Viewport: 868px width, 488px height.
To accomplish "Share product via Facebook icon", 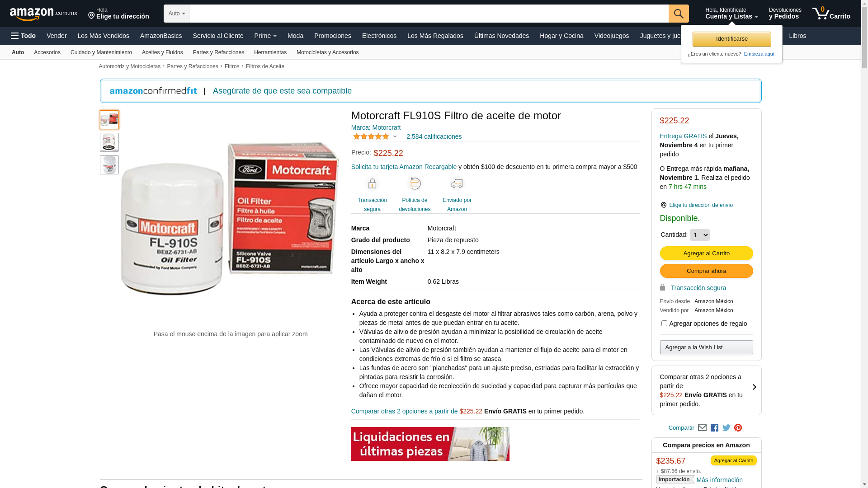I will 714,428.
